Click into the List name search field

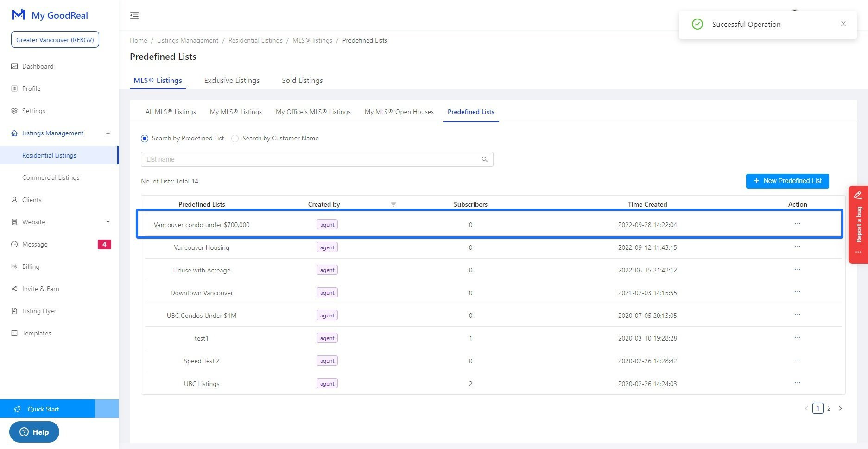[x=310, y=159]
